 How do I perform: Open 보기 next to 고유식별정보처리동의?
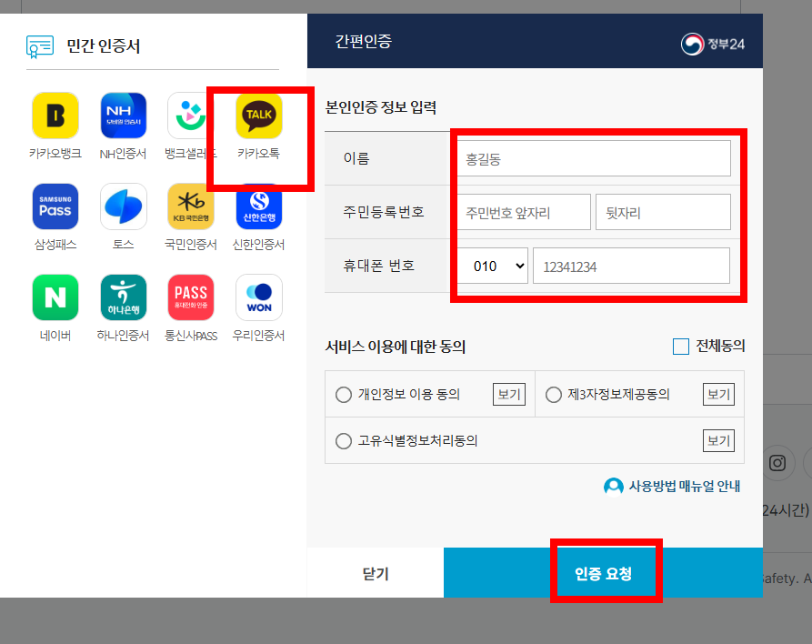[x=717, y=441]
